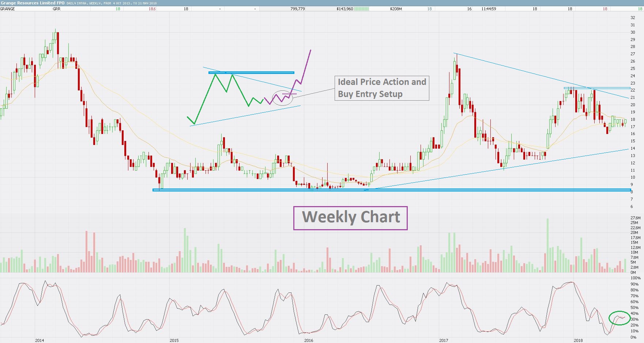Click the 2017 label on the time axis
Screen dimensions: 644x343
pyautogui.click(x=444, y=340)
